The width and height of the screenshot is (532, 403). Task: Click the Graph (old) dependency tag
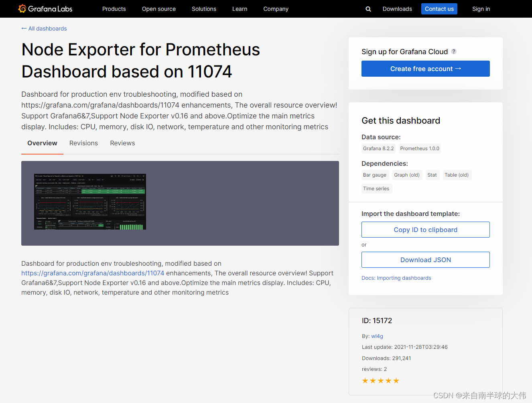click(407, 175)
